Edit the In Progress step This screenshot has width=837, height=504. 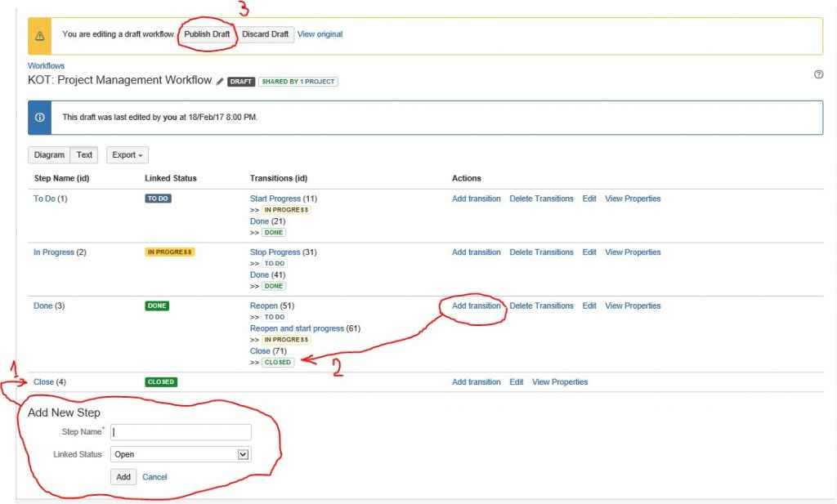click(x=589, y=252)
